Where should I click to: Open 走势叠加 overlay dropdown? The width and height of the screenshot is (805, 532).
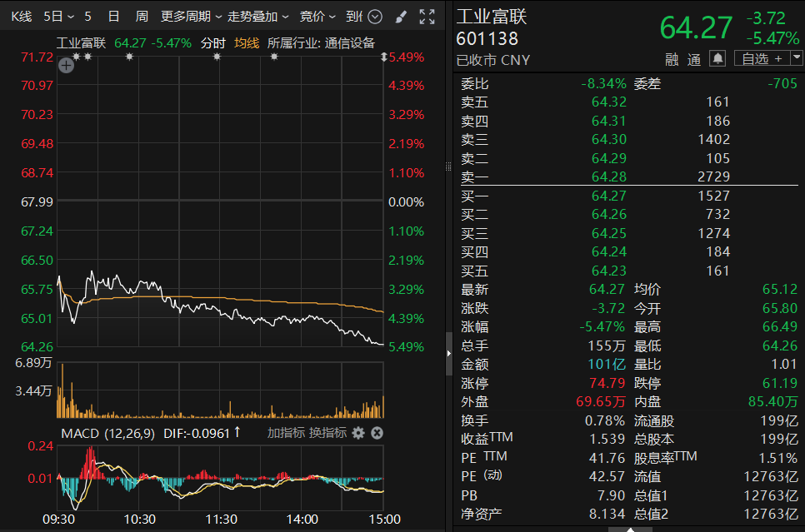pyautogui.click(x=257, y=17)
